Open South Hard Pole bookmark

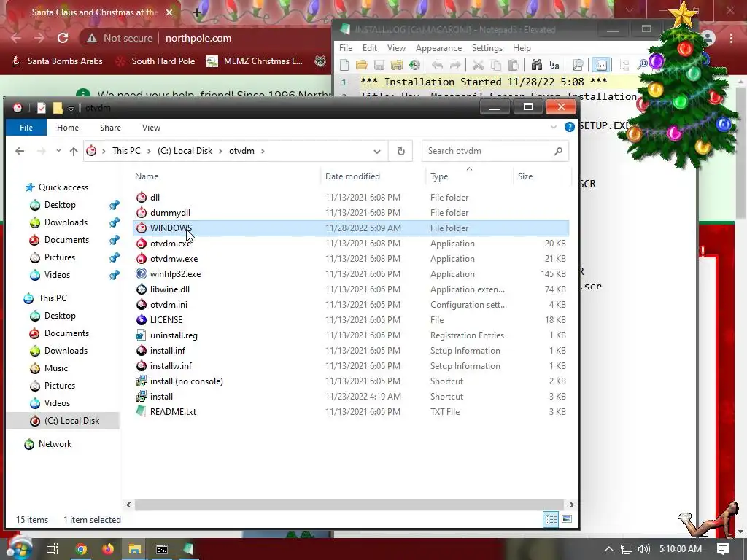coord(156,61)
